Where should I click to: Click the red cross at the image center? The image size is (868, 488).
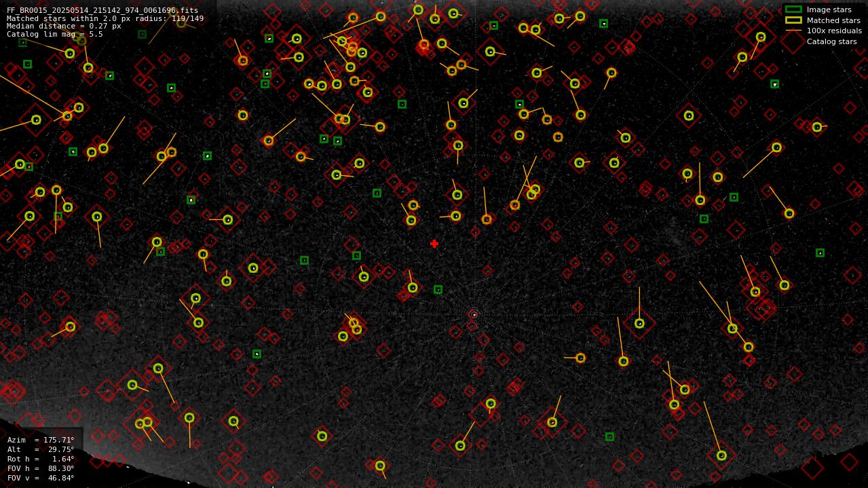434,244
